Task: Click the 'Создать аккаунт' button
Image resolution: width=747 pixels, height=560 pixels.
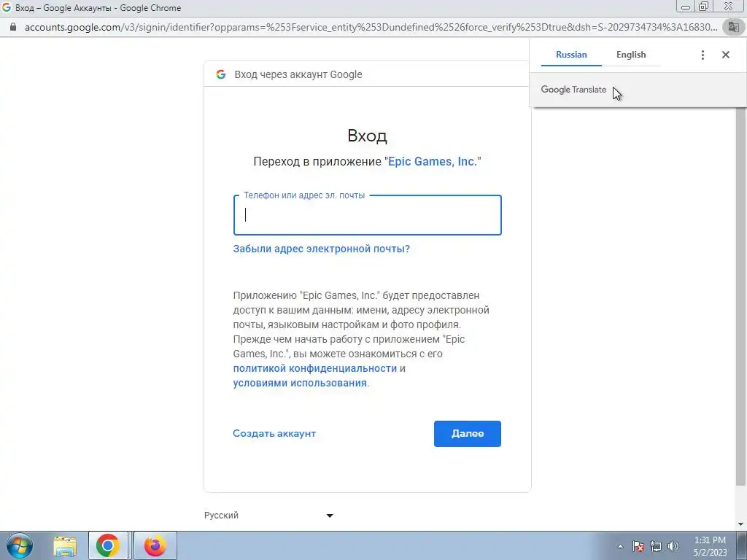Action: pos(274,433)
